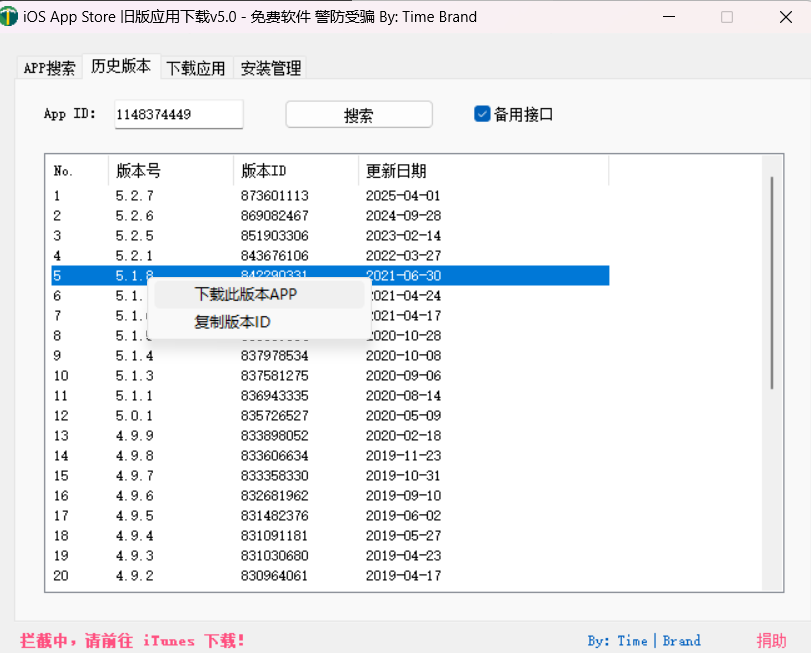Select the 历史版本 tab
The image size is (811, 653).
(x=121, y=66)
